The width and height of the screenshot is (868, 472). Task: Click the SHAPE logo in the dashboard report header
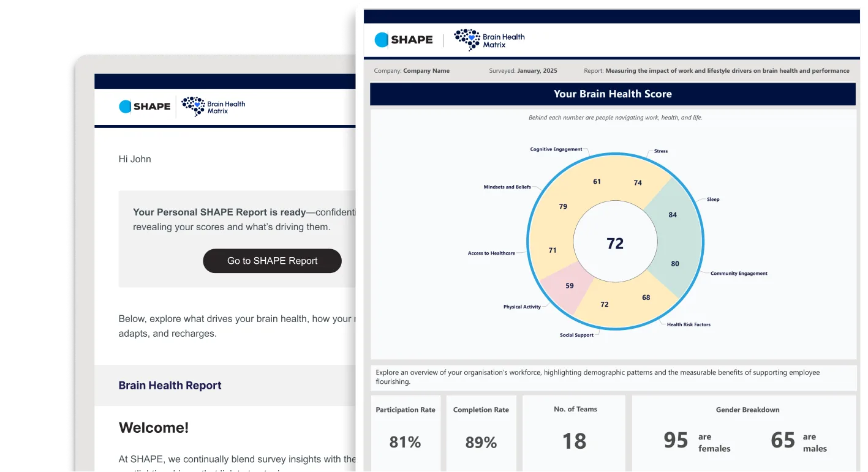pyautogui.click(x=404, y=40)
